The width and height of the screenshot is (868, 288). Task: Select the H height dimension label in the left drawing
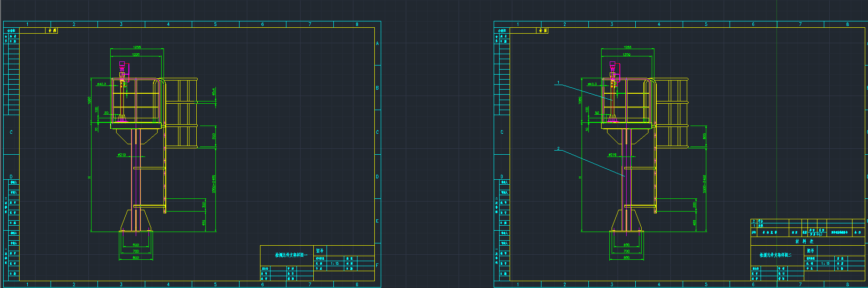(x=90, y=177)
